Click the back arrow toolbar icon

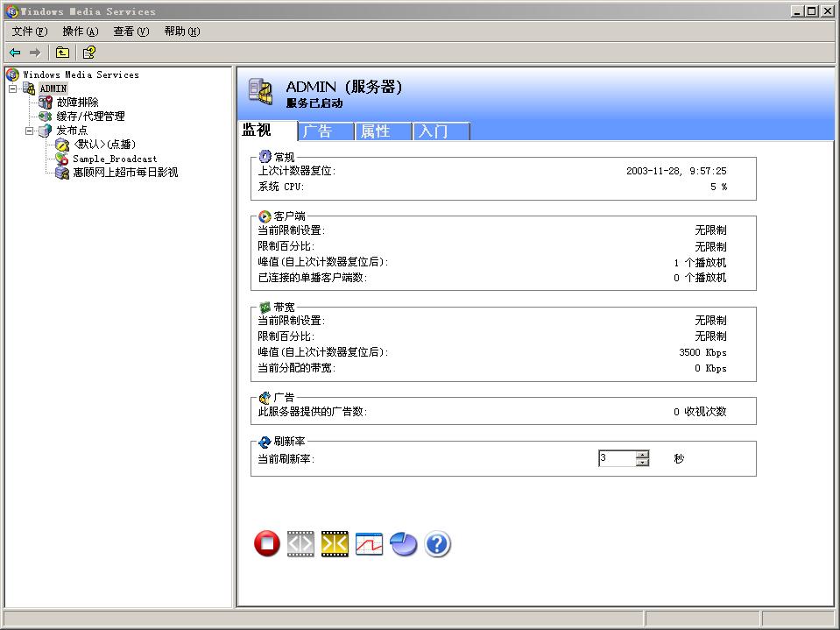coord(15,53)
